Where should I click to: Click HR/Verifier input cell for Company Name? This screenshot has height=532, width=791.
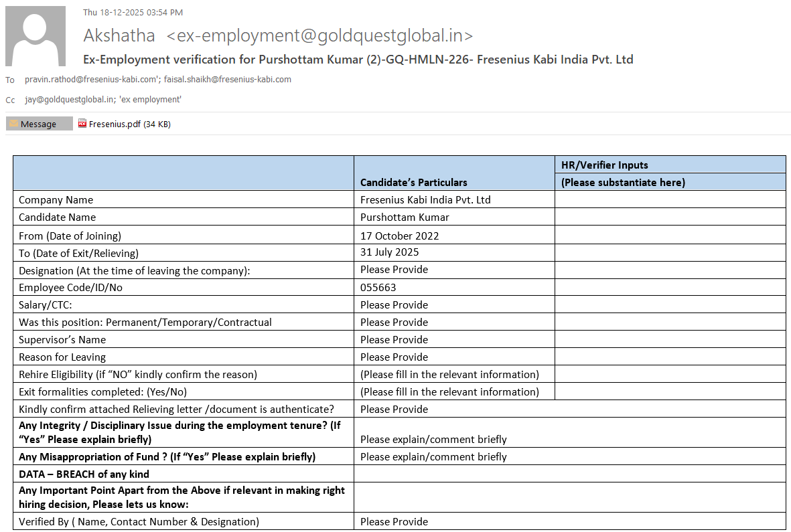click(x=670, y=199)
